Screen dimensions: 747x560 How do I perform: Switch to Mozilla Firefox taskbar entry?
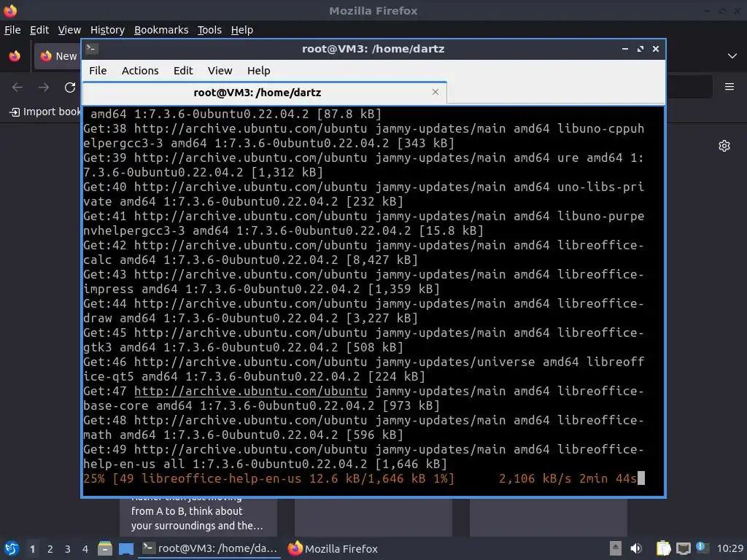pos(333,548)
